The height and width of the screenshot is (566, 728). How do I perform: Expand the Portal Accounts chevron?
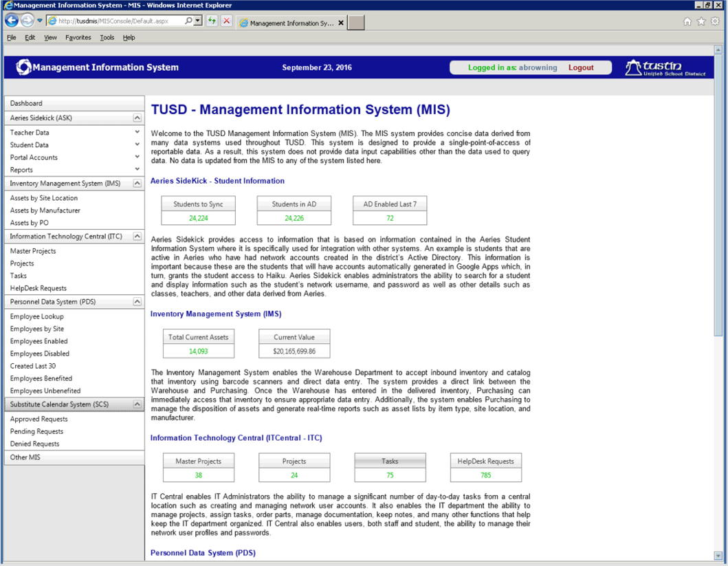(137, 157)
